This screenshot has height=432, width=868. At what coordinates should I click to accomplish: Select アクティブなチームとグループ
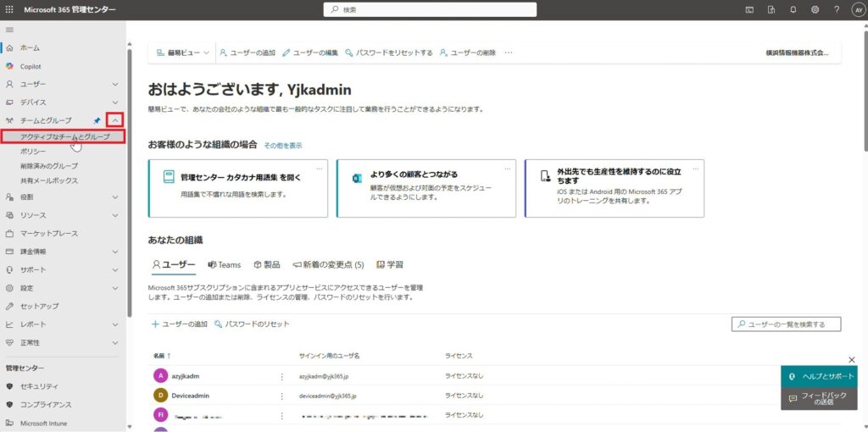pyautogui.click(x=63, y=136)
